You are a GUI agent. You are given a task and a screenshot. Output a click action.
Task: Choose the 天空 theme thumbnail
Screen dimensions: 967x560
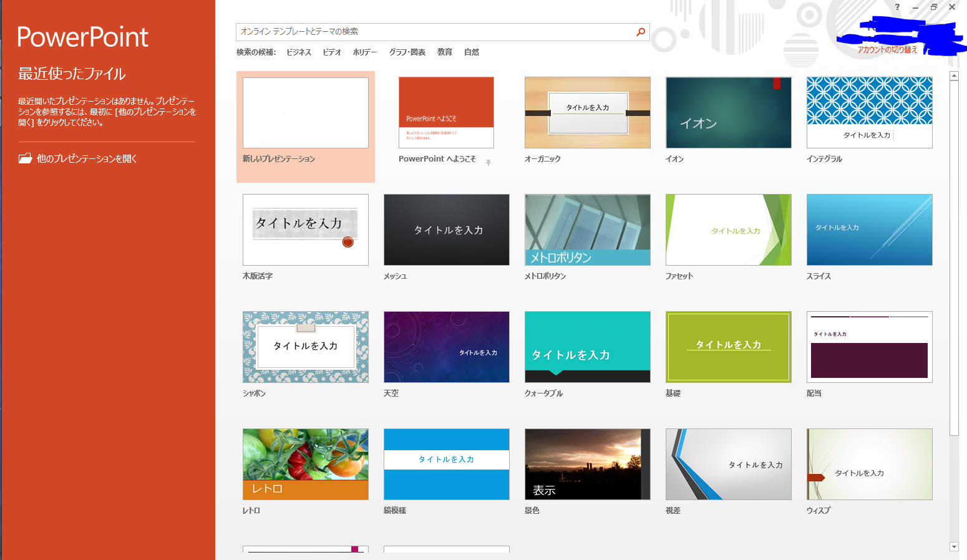point(447,347)
